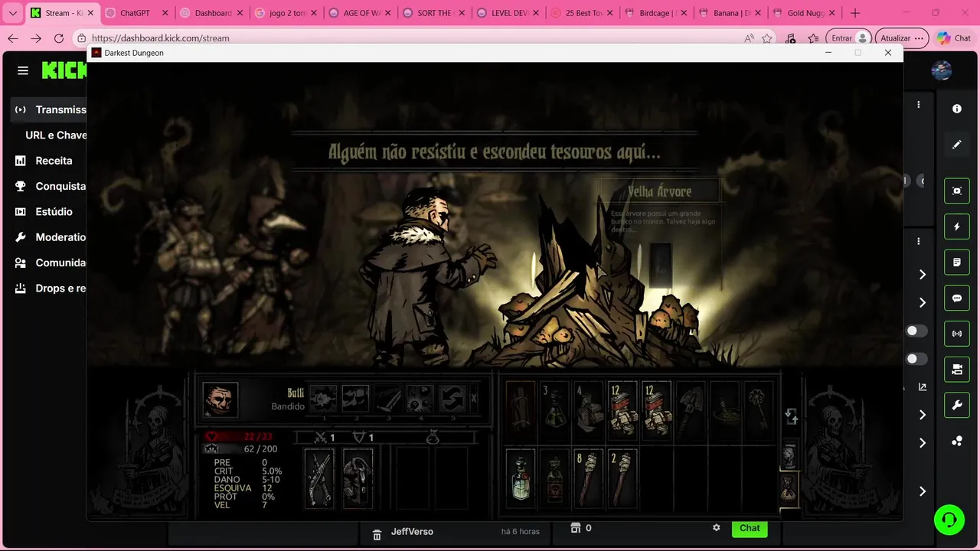Open the pop-out external link icon
This screenshot has height=551, width=980.
coord(923,387)
